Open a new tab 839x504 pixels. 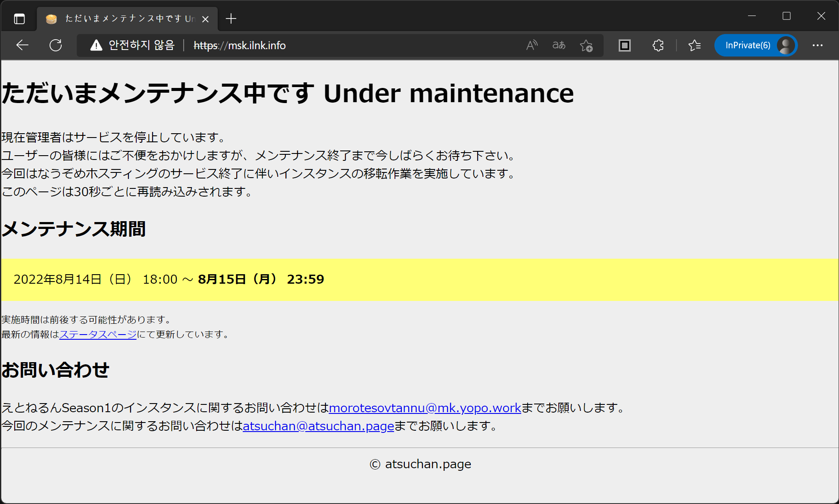[x=231, y=19]
